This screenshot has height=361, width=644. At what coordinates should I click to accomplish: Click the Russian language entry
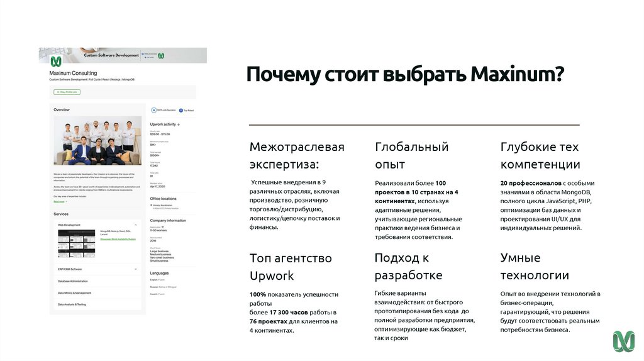(163, 287)
